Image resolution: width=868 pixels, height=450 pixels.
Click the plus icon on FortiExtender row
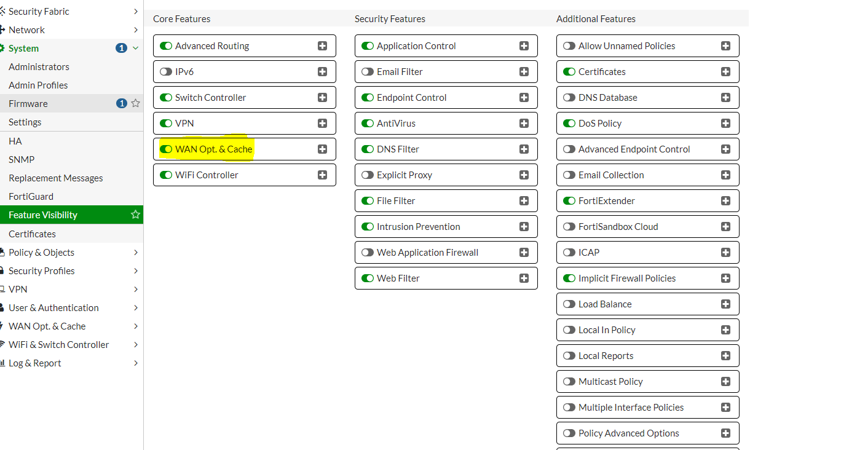pyautogui.click(x=725, y=201)
